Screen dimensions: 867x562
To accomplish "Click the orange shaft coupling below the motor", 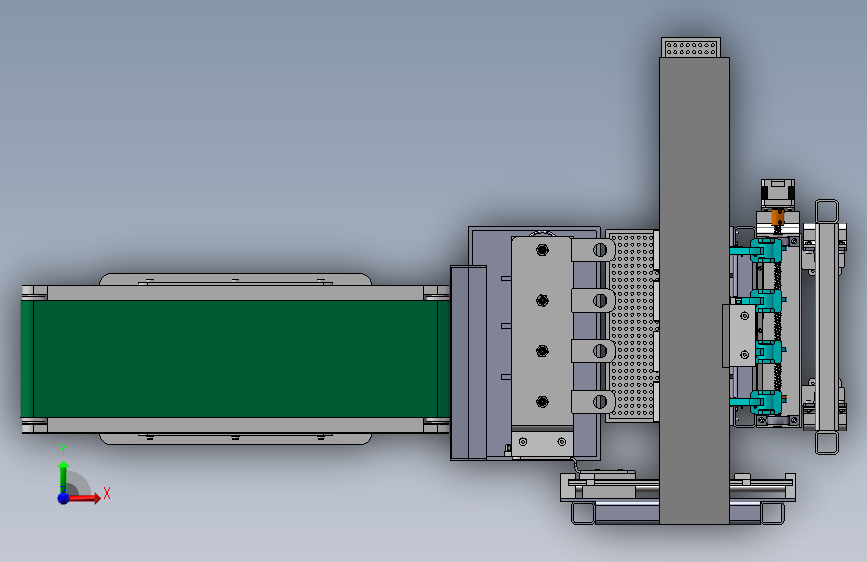I will pos(777,216).
